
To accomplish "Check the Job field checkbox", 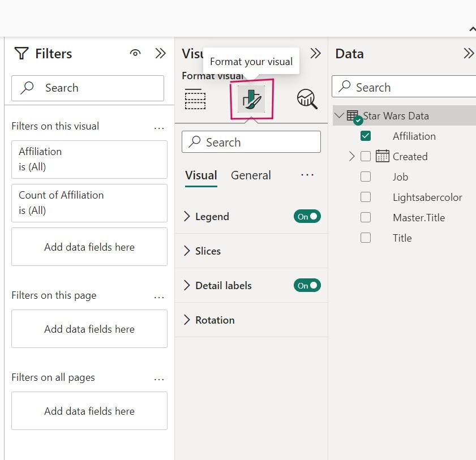I will pos(366,177).
